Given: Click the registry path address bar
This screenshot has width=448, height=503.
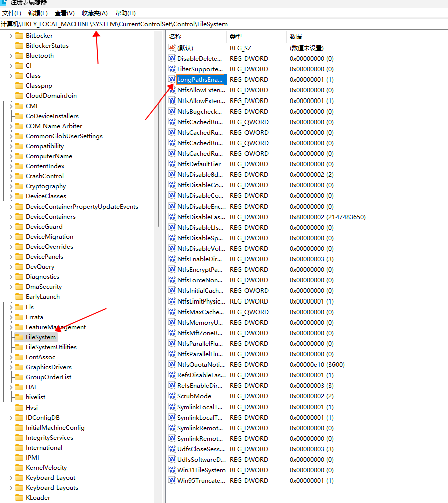Looking at the screenshot, I should [x=224, y=24].
